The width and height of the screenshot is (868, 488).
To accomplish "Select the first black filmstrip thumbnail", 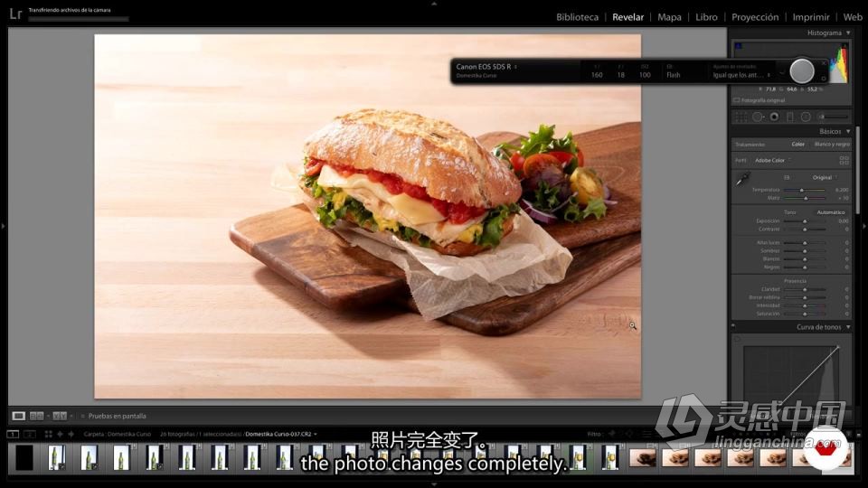I will (24, 457).
